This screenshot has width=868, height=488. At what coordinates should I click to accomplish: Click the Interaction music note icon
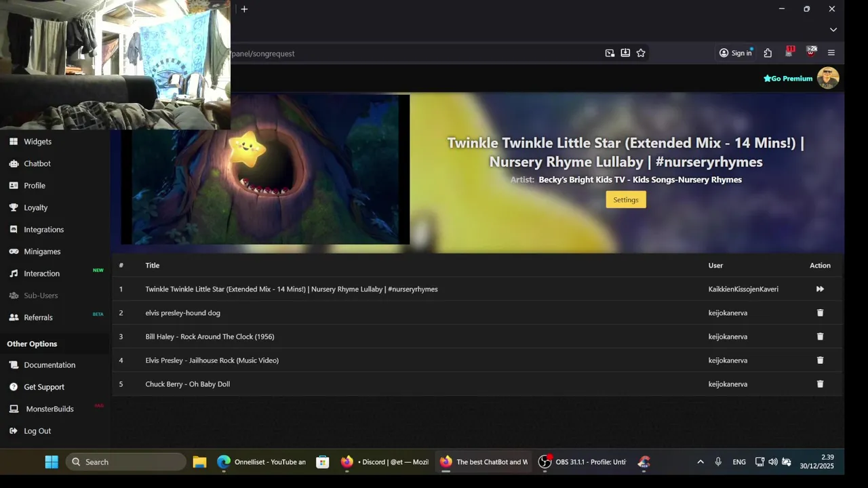point(14,274)
